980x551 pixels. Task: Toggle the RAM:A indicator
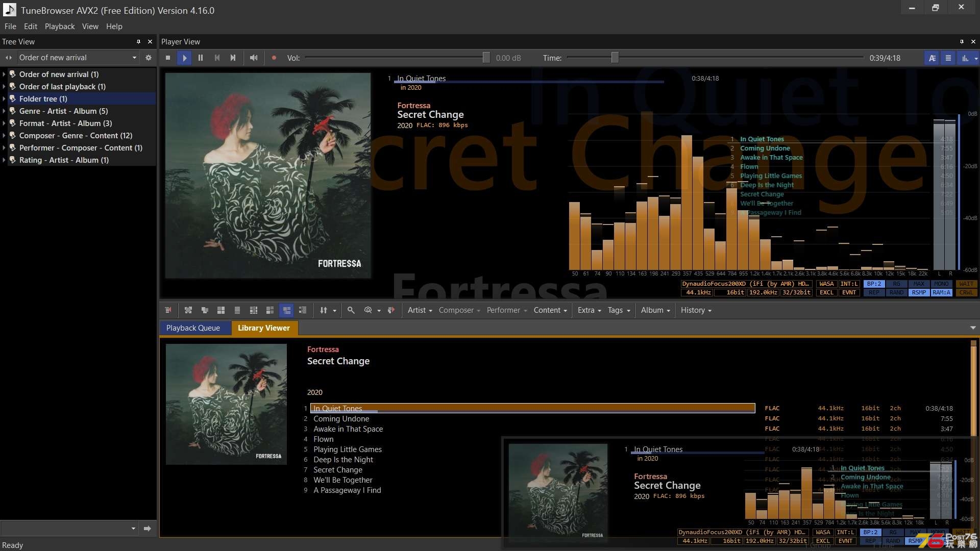[x=941, y=293]
